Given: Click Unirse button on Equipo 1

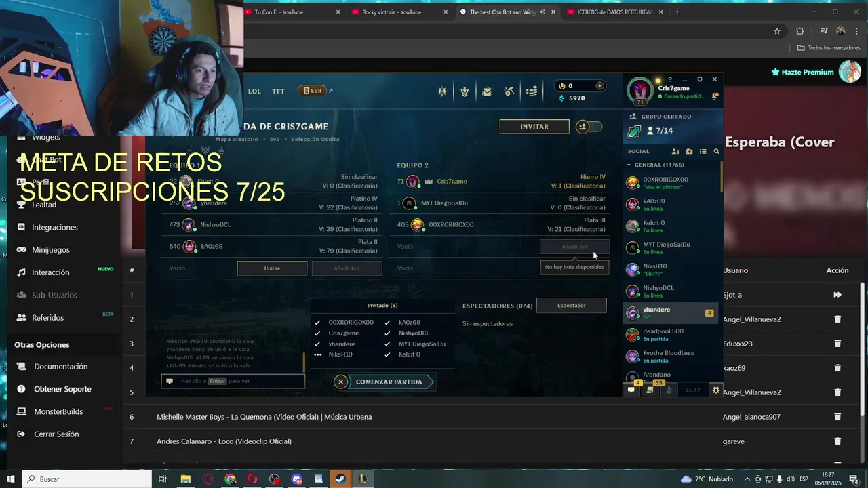Looking at the screenshot, I should pyautogui.click(x=272, y=268).
